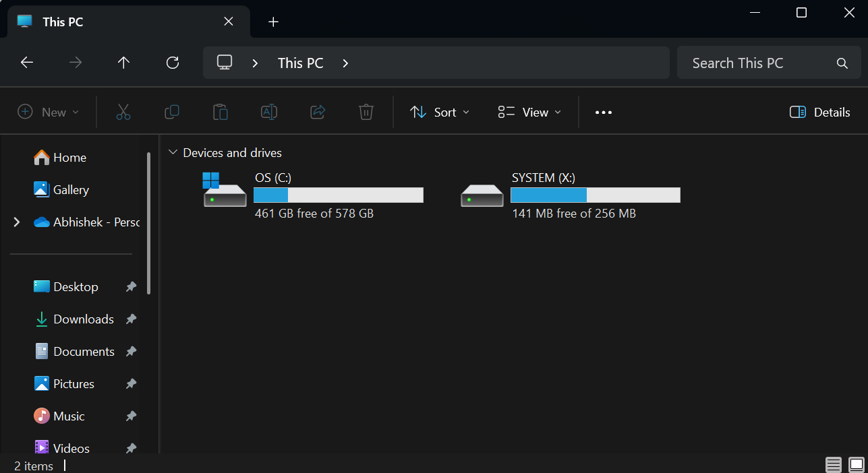This screenshot has width=868, height=473.
Task: Share using the share icon
Action: (x=317, y=112)
